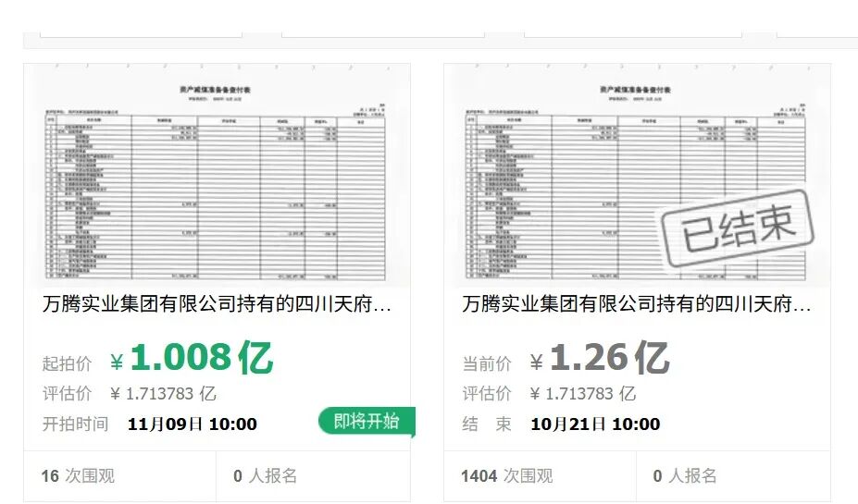Open thumbnail of the ended ¥1.26亿 auction
The width and height of the screenshot is (858, 504).
pos(637,176)
